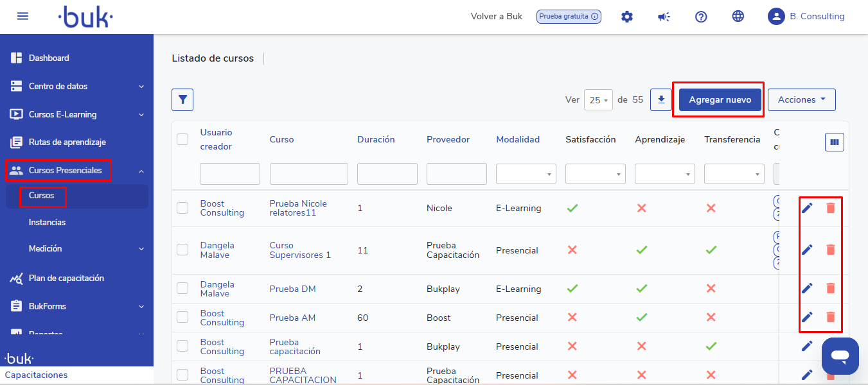Viewport: 868px width, 385px height.
Task: Click the filter funnel icon
Action: pos(182,99)
